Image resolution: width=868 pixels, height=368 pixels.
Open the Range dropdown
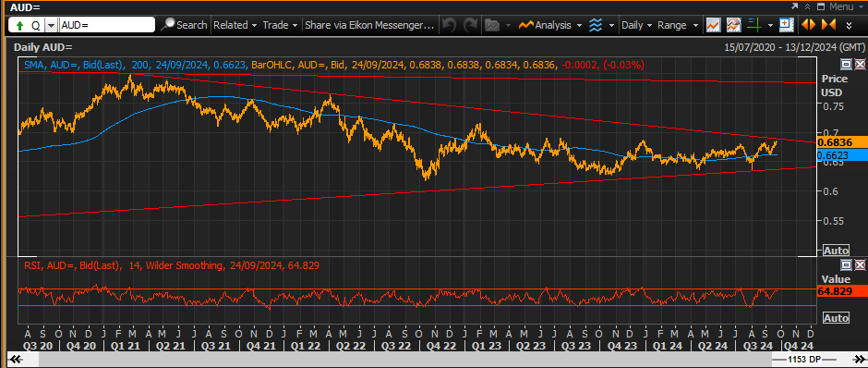tap(677, 25)
